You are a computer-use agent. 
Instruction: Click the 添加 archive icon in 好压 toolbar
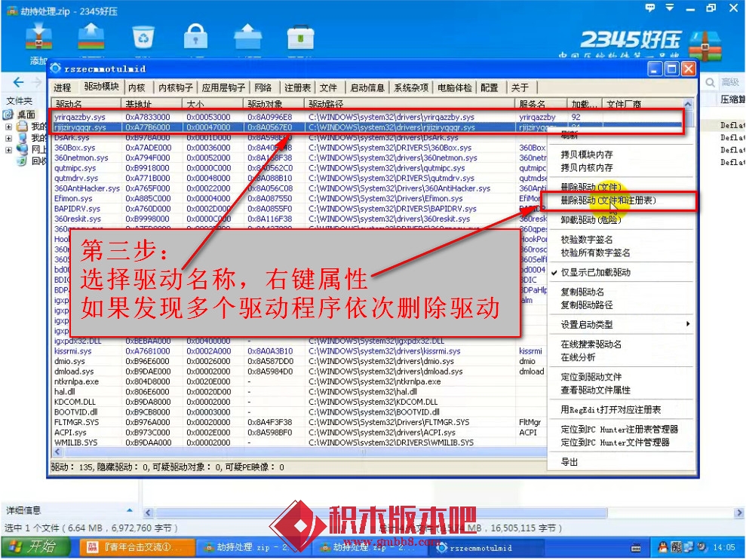click(x=38, y=36)
